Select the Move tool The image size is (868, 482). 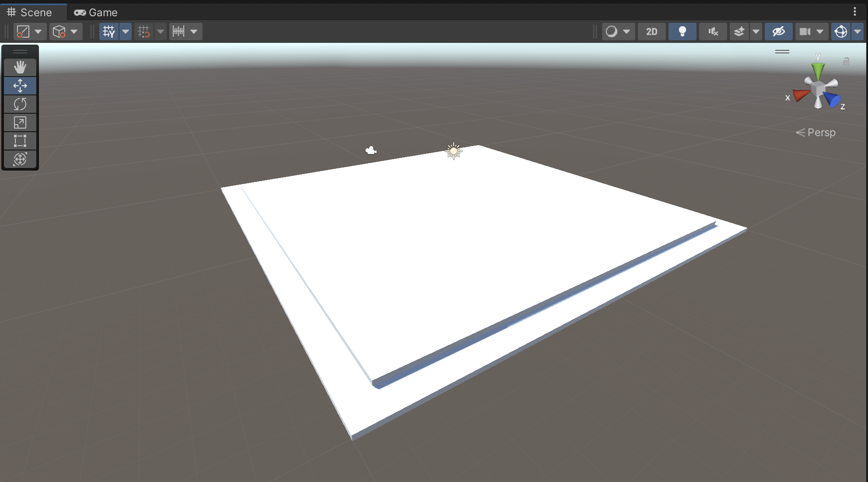pyautogui.click(x=20, y=86)
